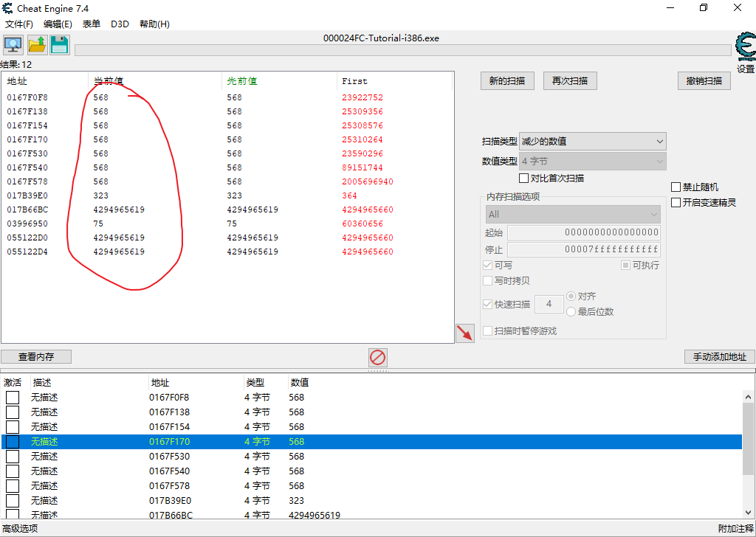Screen dimensions: 756x537
Task: Click the 描述 column header in address list
Action: [42, 383]
